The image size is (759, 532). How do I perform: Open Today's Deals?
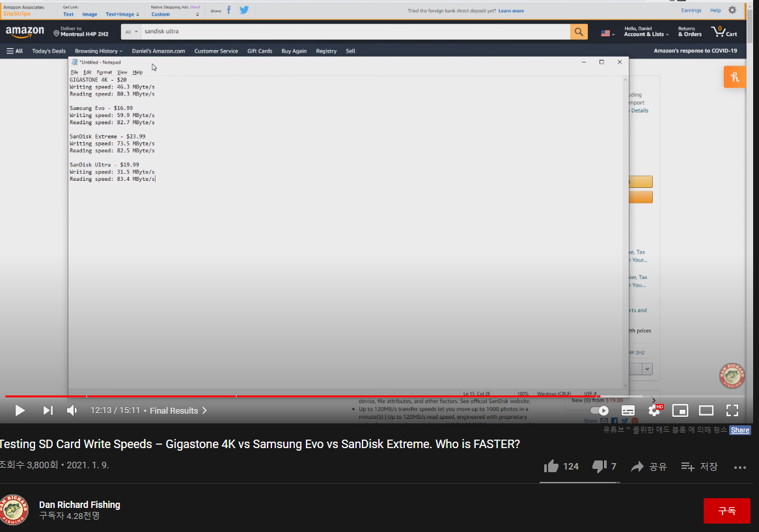49,51
